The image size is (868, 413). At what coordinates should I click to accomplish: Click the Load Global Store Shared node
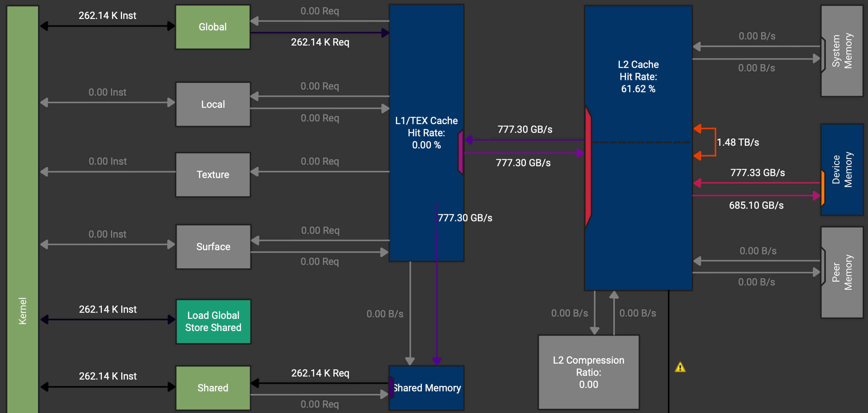click(x=213, y=321)
